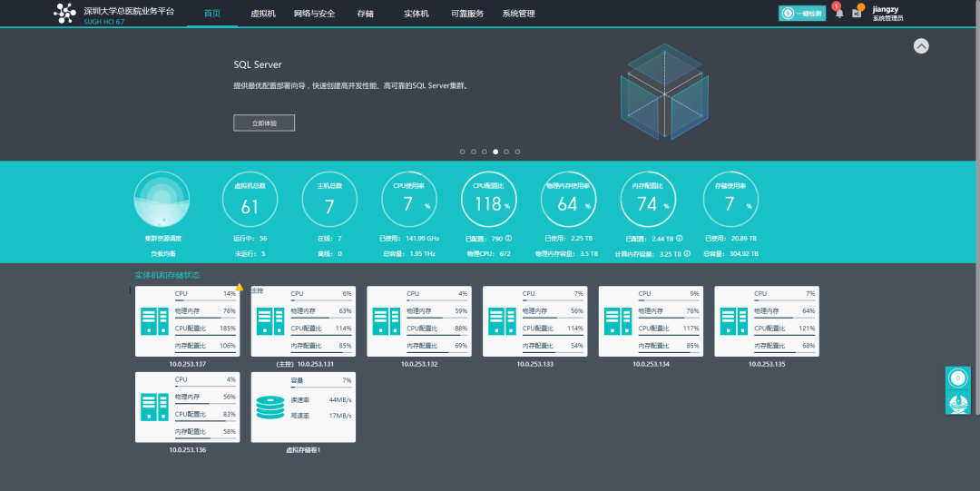Click the SQL Server cube illustration

(x=664, y=92)
